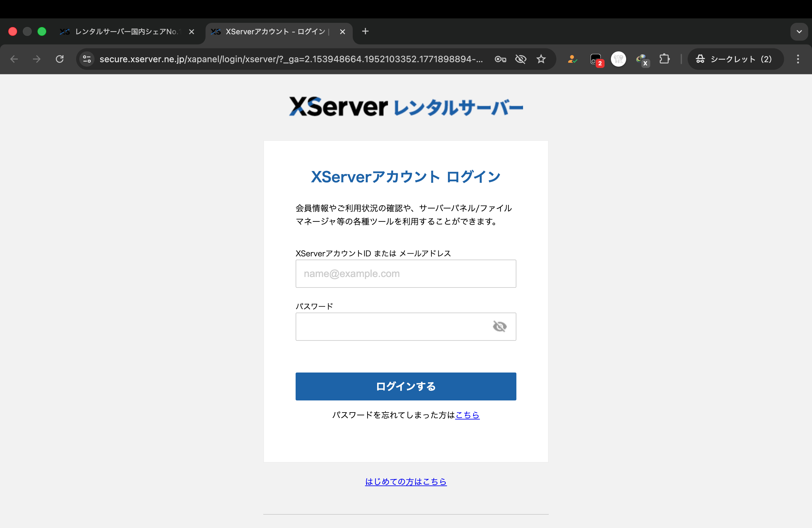Open the Extensions puzzle piece menu

tap(664, 59)
